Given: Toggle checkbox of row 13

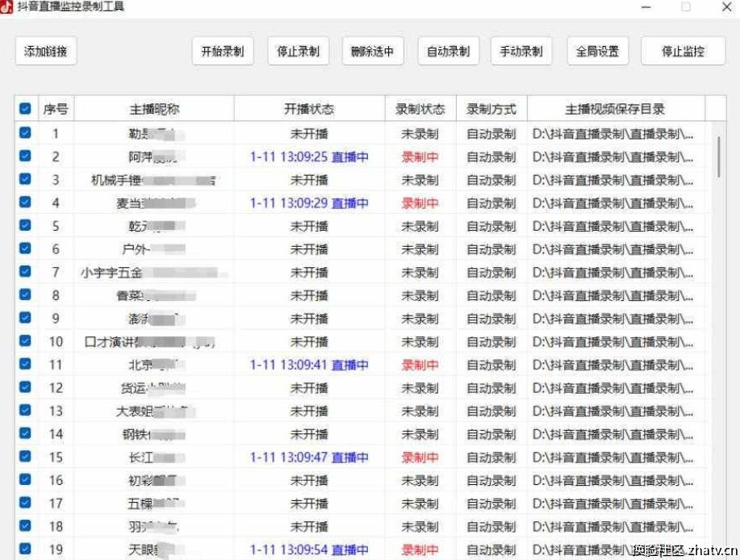Looking at the screenshot, I should point(26,410).
